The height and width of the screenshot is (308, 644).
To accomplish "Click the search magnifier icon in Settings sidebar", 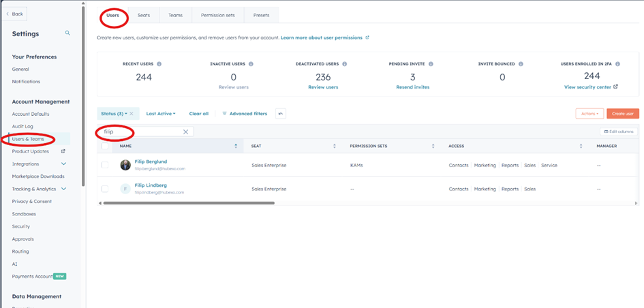I will 67,33.
